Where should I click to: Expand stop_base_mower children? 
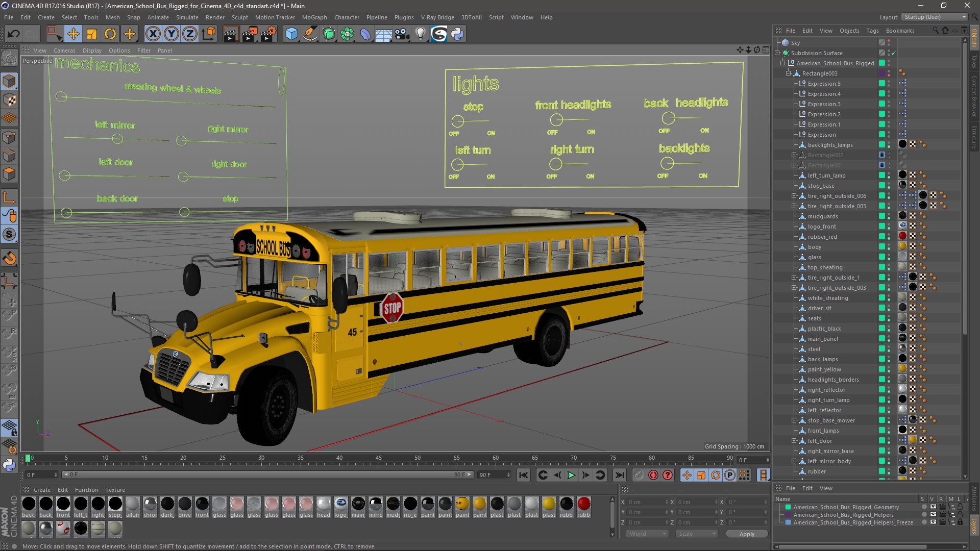point(794,420)
